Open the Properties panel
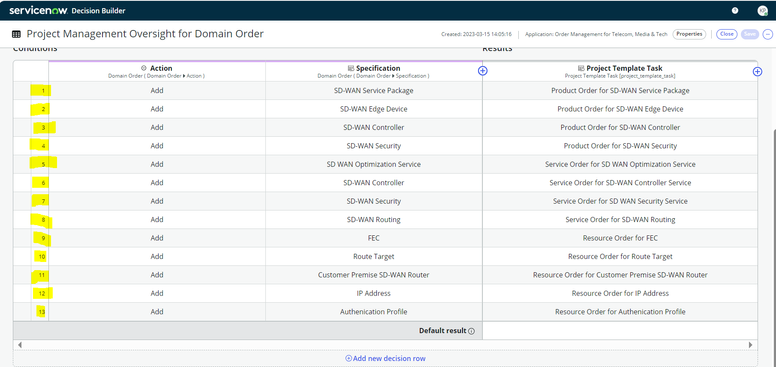The height and width of the screenshot is (367, 776). (x=689, y=34)
